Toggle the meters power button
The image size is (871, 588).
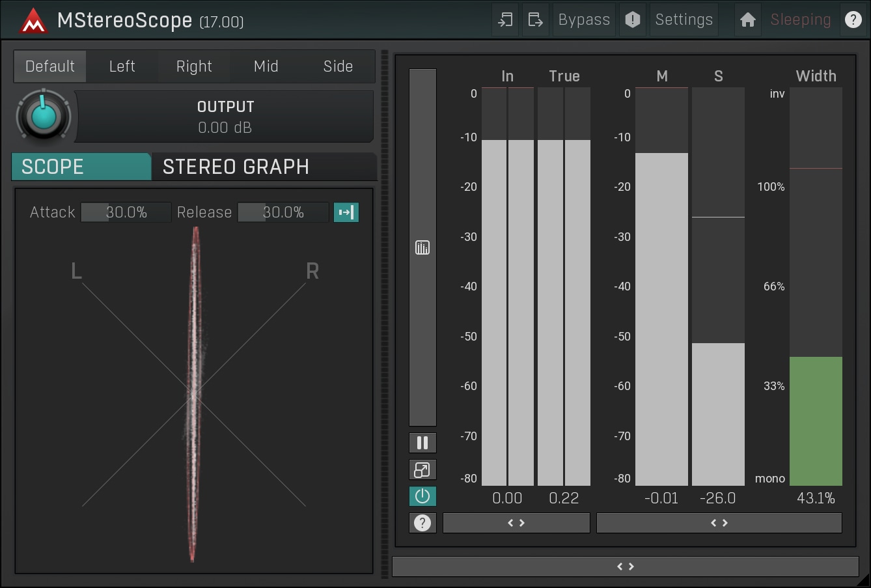(x=422, y=496)
